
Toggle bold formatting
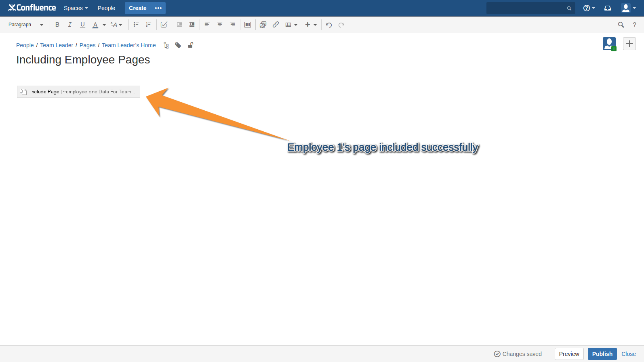pyautogui.click(x=57, y=25)
